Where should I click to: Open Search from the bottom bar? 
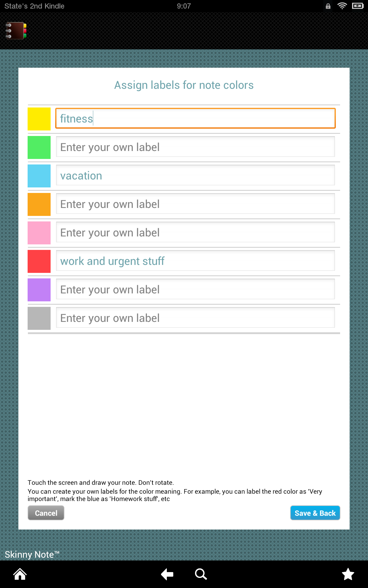click(x=201, y=574)
